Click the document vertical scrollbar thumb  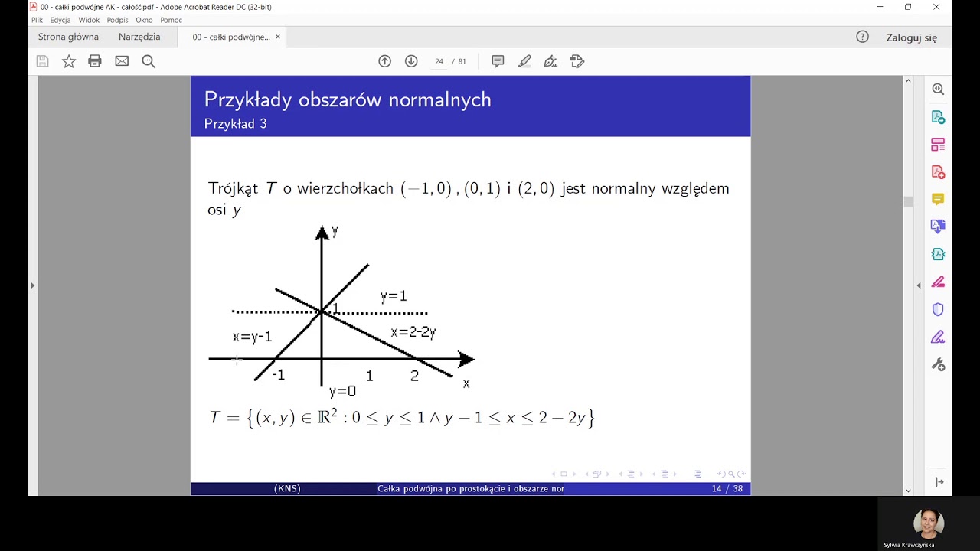pyautogui.click(x=909, y=202)
